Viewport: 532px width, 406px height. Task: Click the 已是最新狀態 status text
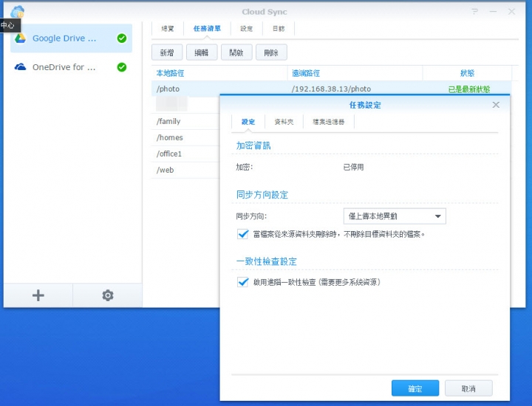[x=469, y=89]
